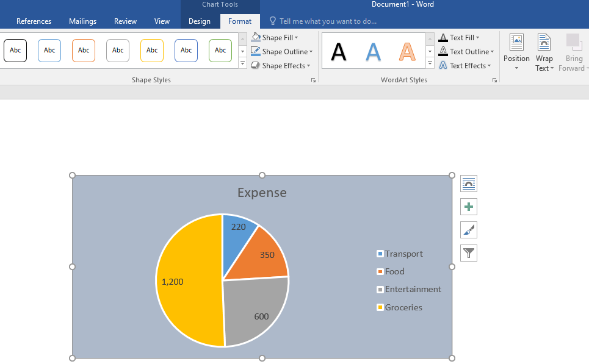Click the Shape Effects icon
Image resolution: width=589 pixels, height=364 pixels.
click(x=255, y=65)
